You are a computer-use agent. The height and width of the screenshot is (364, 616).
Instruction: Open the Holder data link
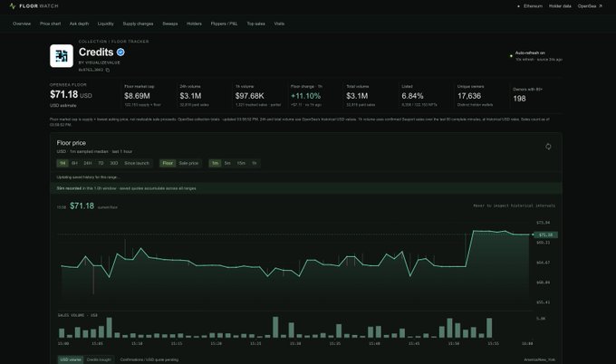[x=560, y=6]
